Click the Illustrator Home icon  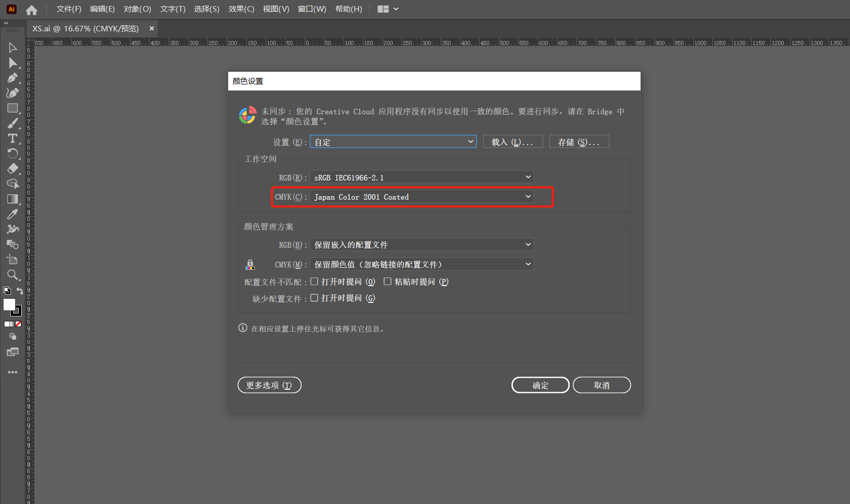pyautogui.click(x=31, y=9)
